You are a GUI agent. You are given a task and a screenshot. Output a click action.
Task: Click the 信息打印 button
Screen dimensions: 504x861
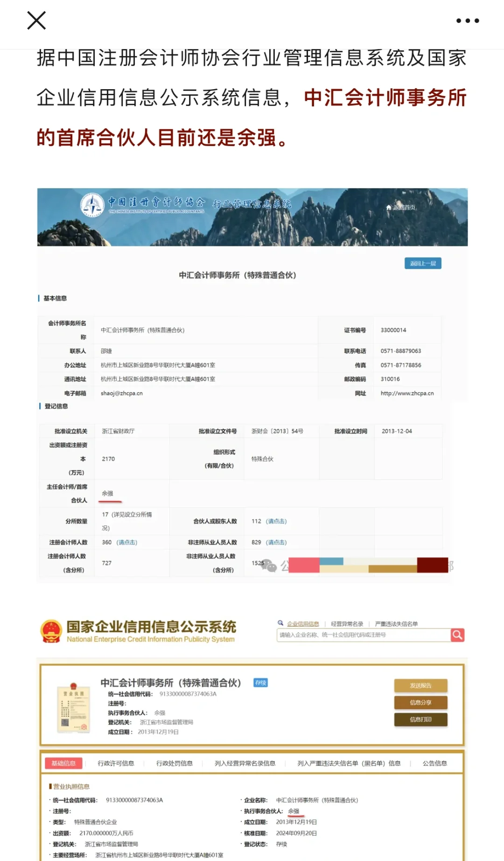point(421,720)
